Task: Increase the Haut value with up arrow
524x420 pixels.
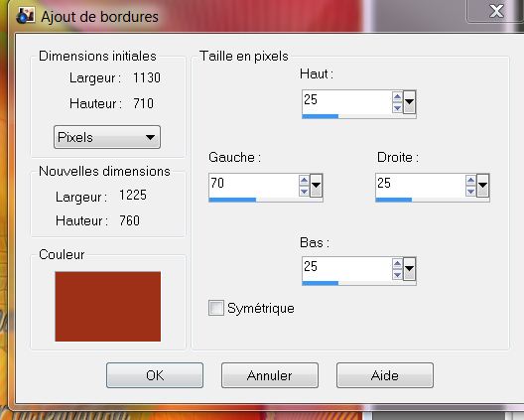Action: pyautogui.click(x=397, y=97)
